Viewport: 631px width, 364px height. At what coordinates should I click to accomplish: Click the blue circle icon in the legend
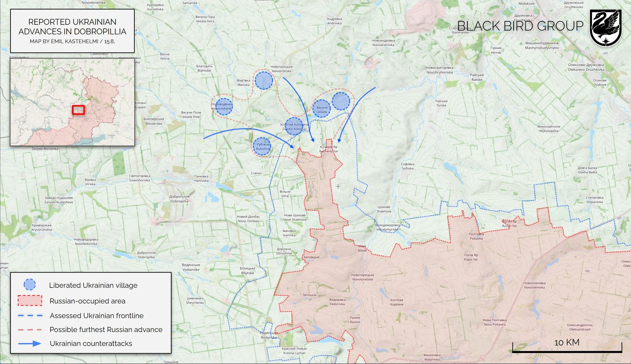pos(30,285)
